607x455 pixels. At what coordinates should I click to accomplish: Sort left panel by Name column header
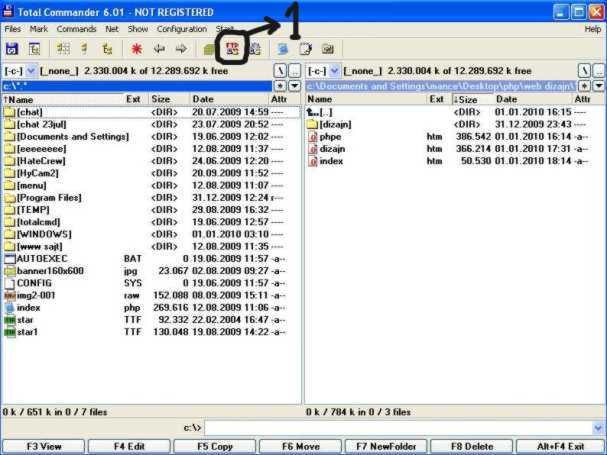click(x=63, y=100)
